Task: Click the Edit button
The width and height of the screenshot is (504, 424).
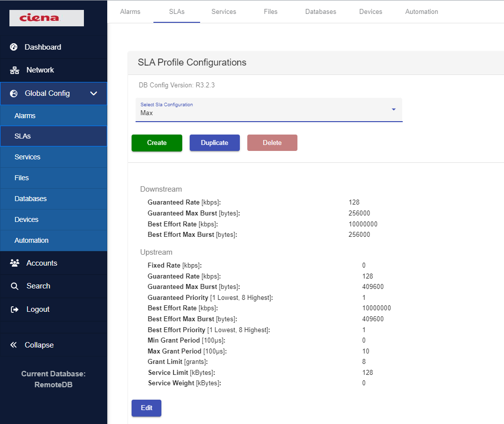Action: 146,408
